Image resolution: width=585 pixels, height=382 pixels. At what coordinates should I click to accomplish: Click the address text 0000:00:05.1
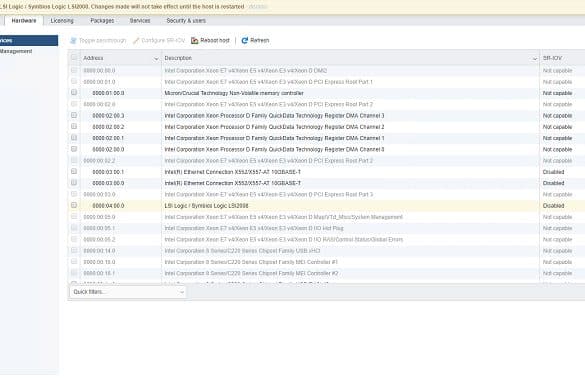coord(99,228)
